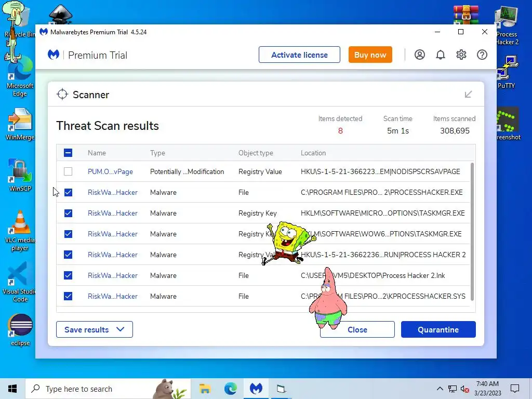Open RiskWa...Hacker link for KPROCESSHACKER.SYS row
The width and height of the screenshot is (532, 399).
[x=113, y=296]
